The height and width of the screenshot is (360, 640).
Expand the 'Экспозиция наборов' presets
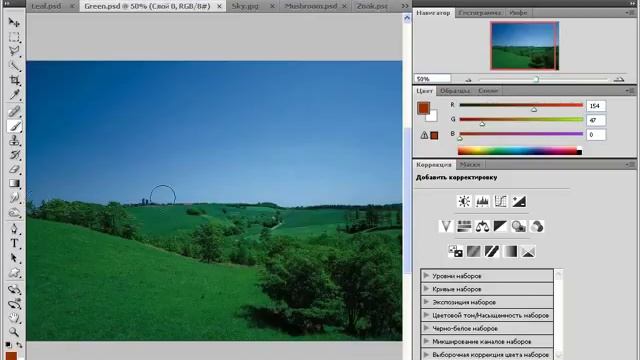click(x=426, y=302)
